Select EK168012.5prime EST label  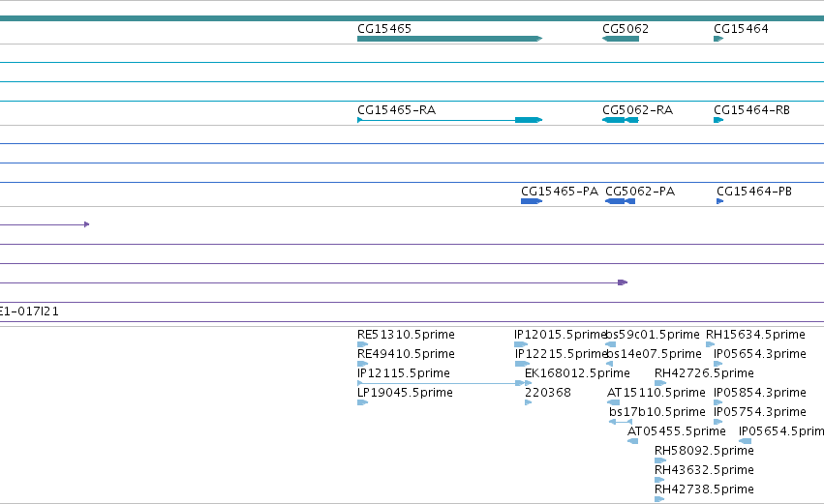point(577,373)
